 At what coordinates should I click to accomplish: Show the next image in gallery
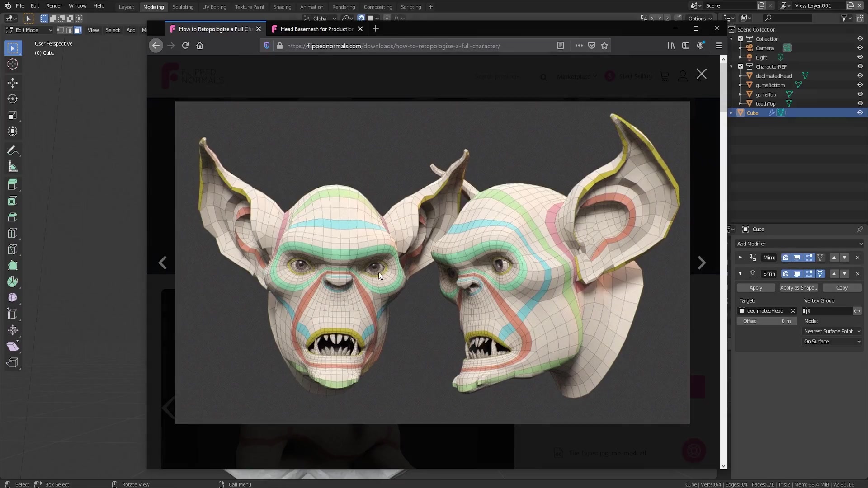click(x=702, y=263)
